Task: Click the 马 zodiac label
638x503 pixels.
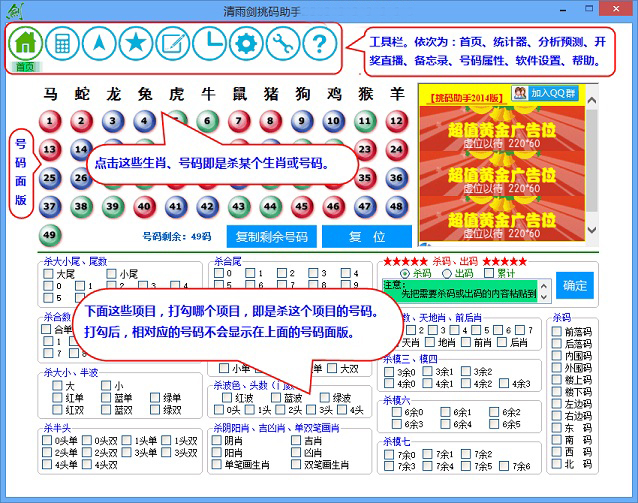Action: click(x=50, y=94)
